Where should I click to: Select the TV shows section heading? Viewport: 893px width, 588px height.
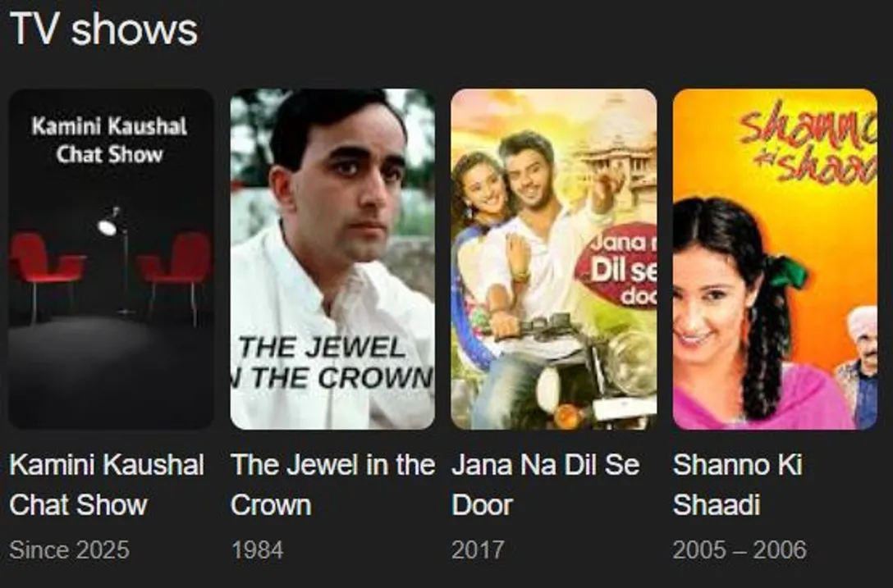tap(103, 29)
